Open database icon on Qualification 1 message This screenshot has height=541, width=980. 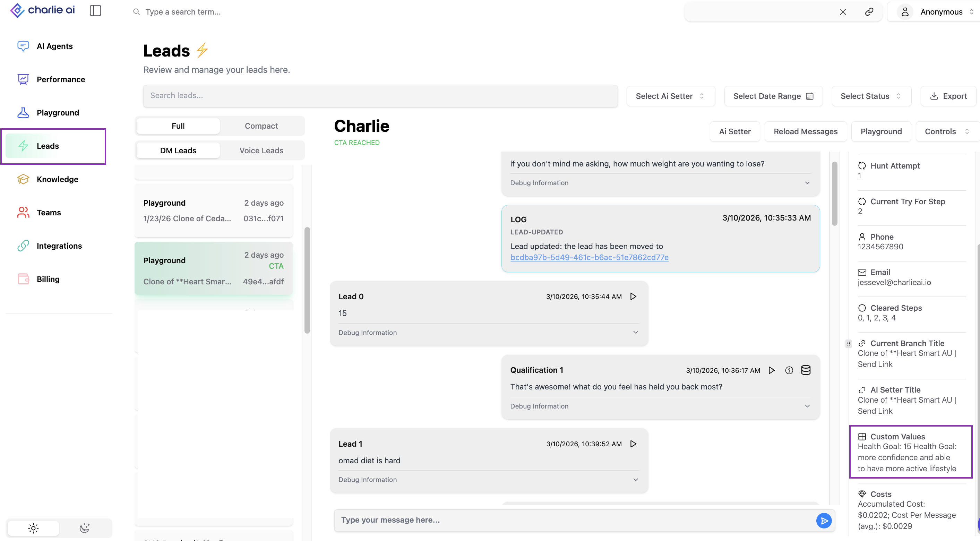[806, 370]
